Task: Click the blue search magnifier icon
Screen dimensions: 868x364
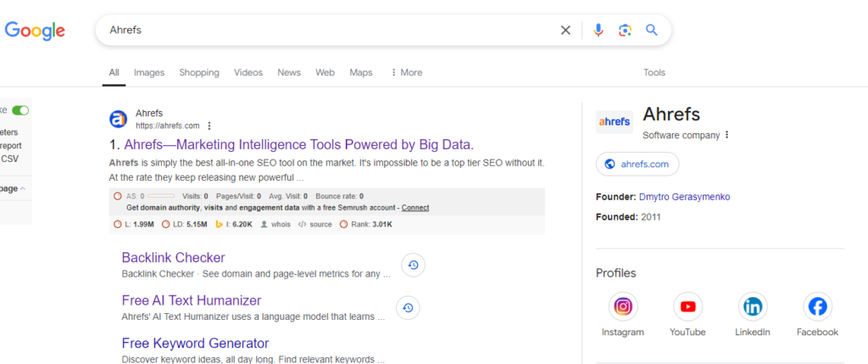Action: pos(651,31)
